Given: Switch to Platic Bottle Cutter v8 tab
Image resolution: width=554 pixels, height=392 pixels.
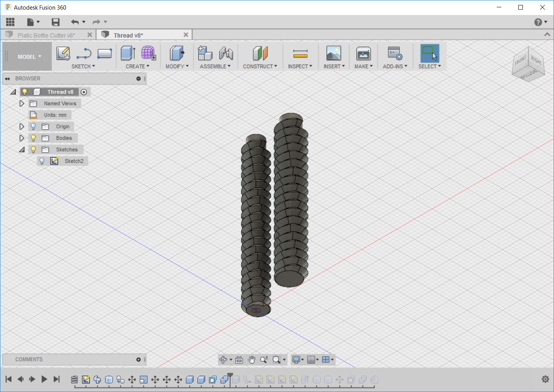Looking at the screenshot, I should [x=46, y=35].
